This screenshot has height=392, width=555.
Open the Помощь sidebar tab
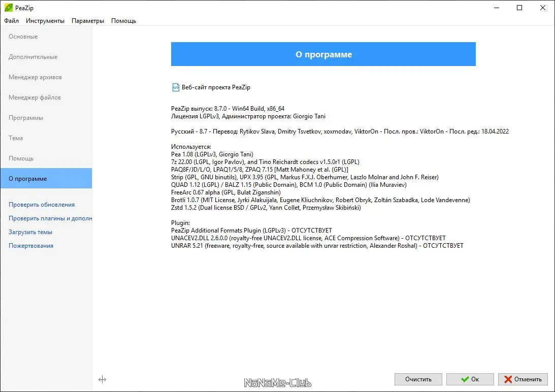click(x=46, y=158)
